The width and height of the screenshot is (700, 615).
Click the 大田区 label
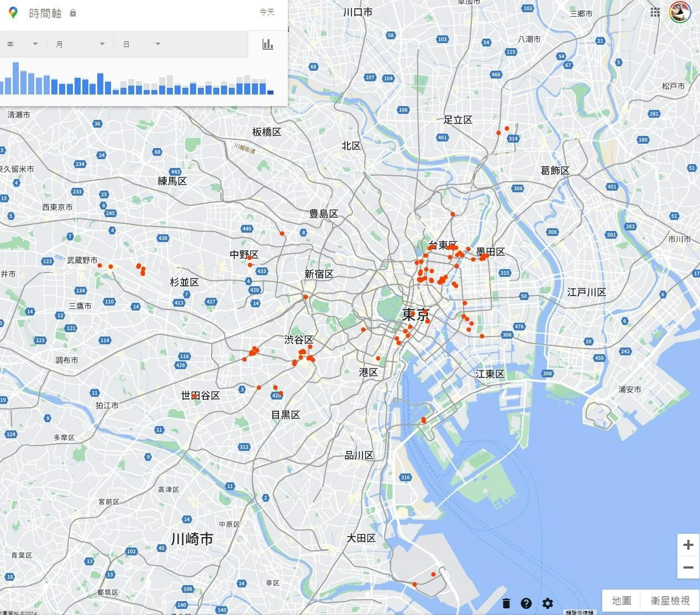(x=361, y=538)
